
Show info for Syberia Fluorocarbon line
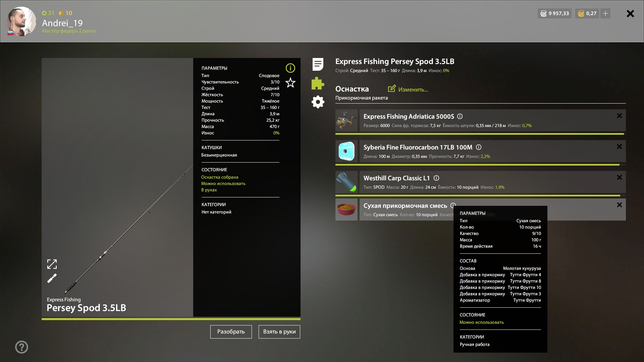click(479, 147)
